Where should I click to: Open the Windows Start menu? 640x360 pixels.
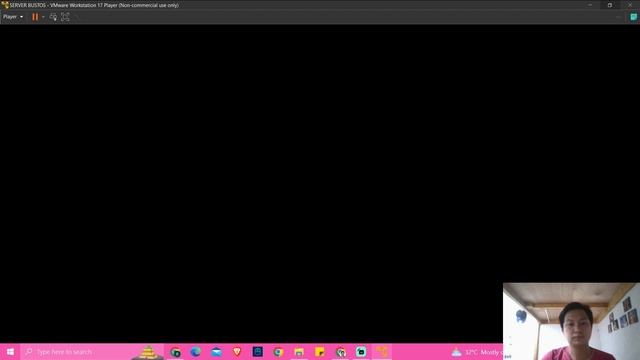point(10,351)
